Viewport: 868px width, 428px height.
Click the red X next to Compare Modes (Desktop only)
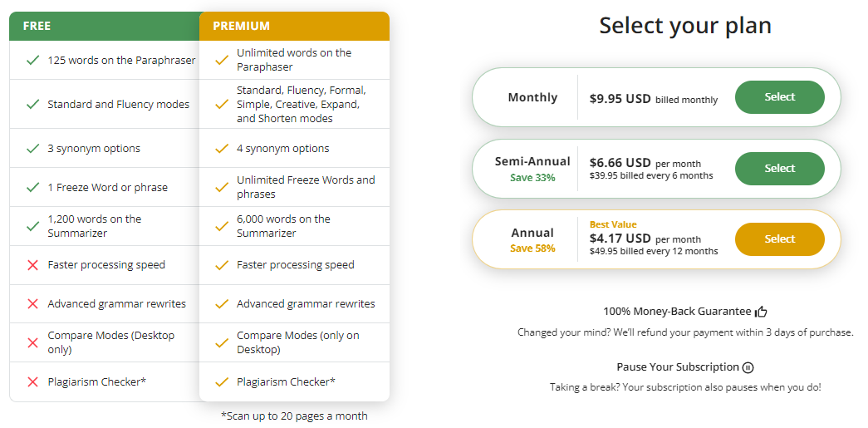tap(33, 342)
